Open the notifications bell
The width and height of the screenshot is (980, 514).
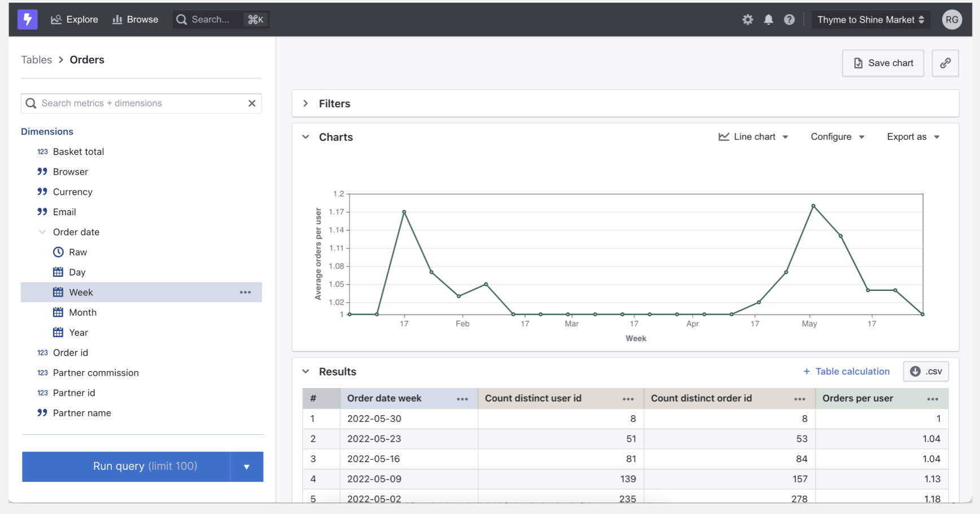coord(768,19)
